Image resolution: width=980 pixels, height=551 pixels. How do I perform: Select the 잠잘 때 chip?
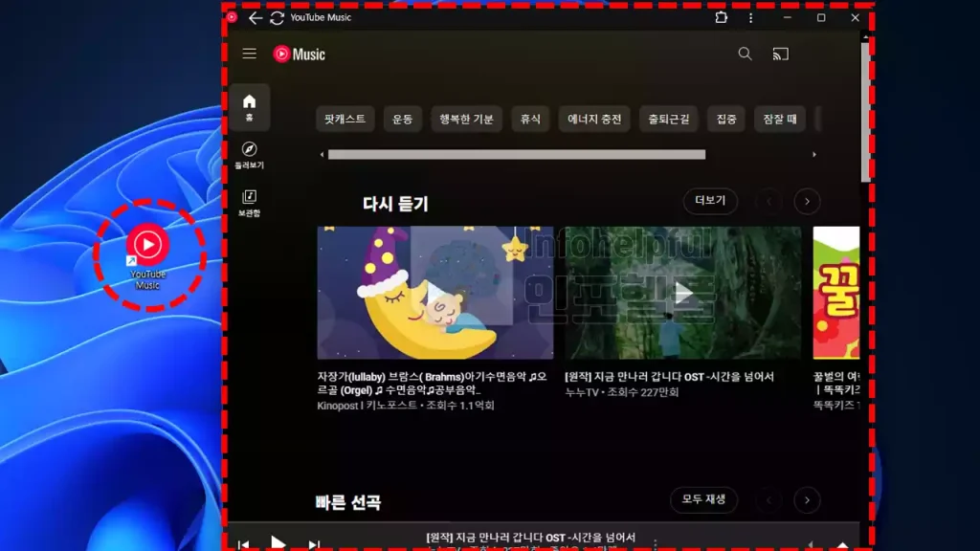pos(780,119)
